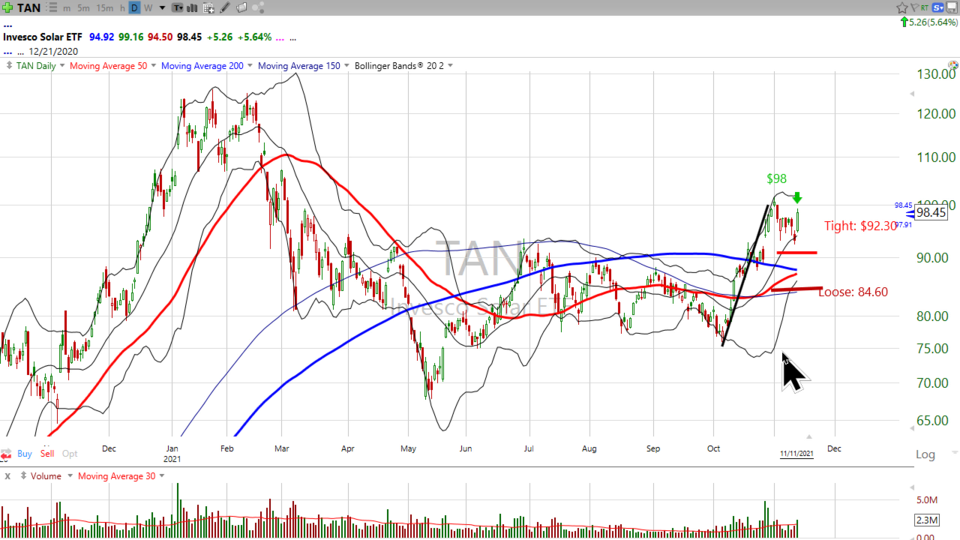Click the 5.0M volume axis label
Viewport: 960px width, 540px height.
927,500
